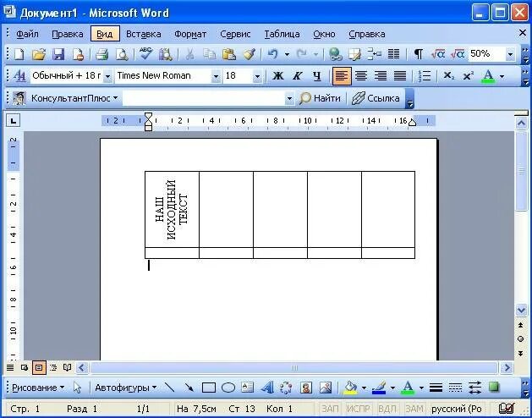The height and width of the screenshot is (418, 532).
Task: Insert WordArt from Drawing toolbar
Action: 267,388
